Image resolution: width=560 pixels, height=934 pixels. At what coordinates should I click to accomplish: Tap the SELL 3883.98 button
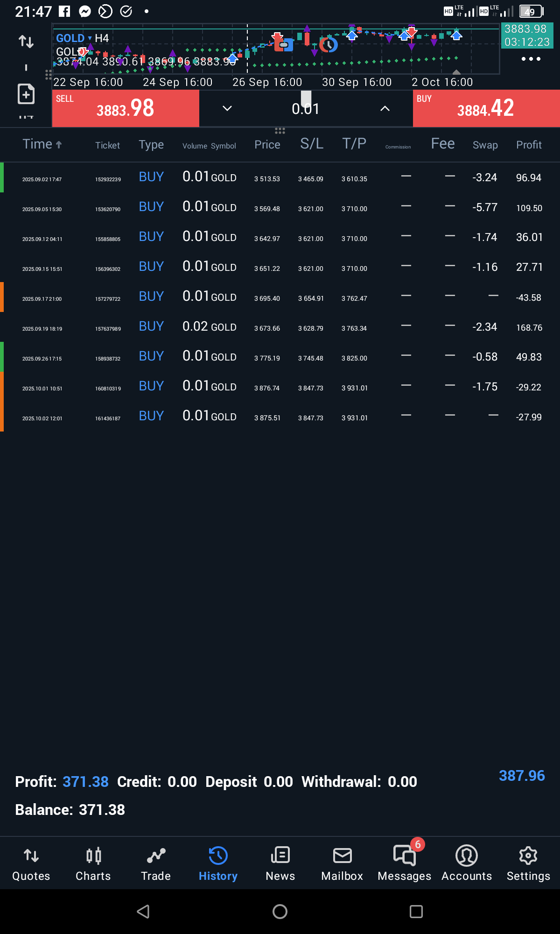click(x=126, y=108)
